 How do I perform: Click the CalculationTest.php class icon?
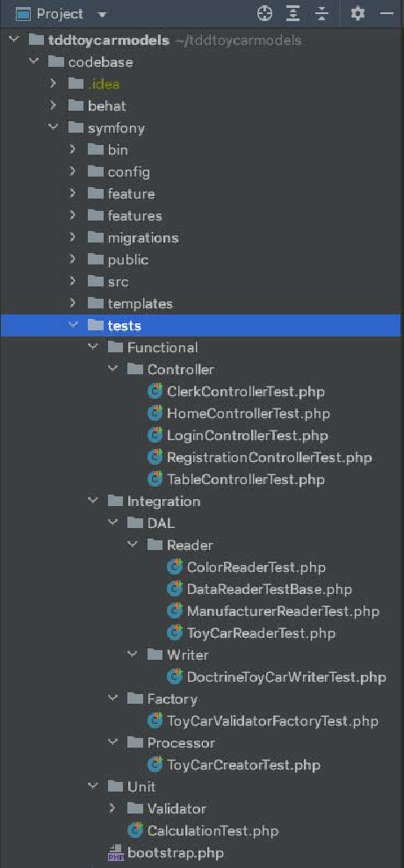point(135,830)
